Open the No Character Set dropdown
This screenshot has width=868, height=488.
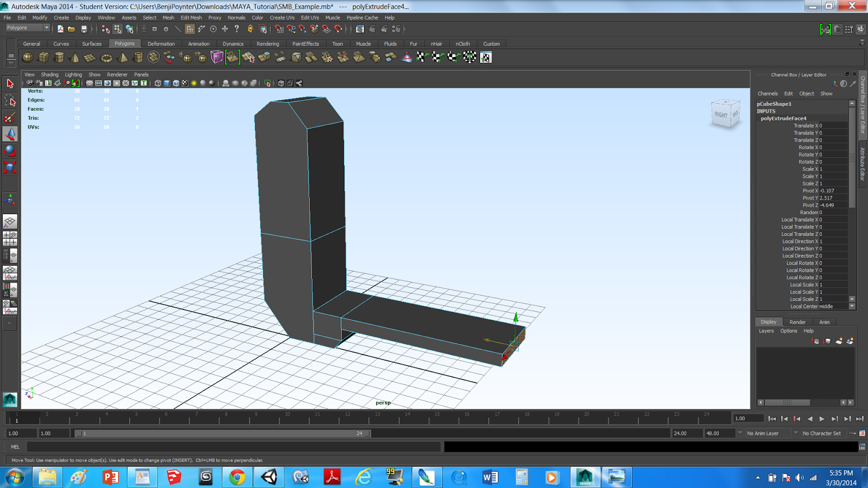825,433
